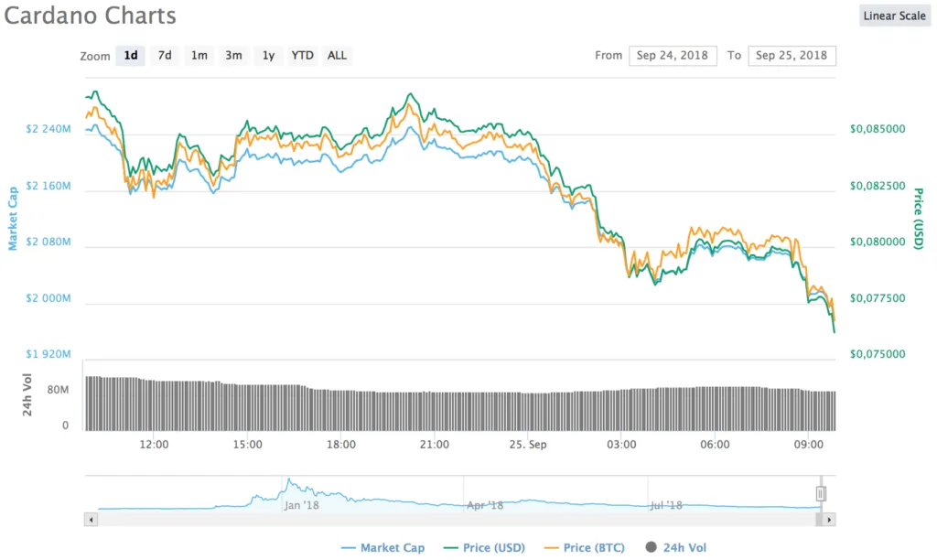
Task: Toggle Price (USD) series in legend
Action: (485, 547)
